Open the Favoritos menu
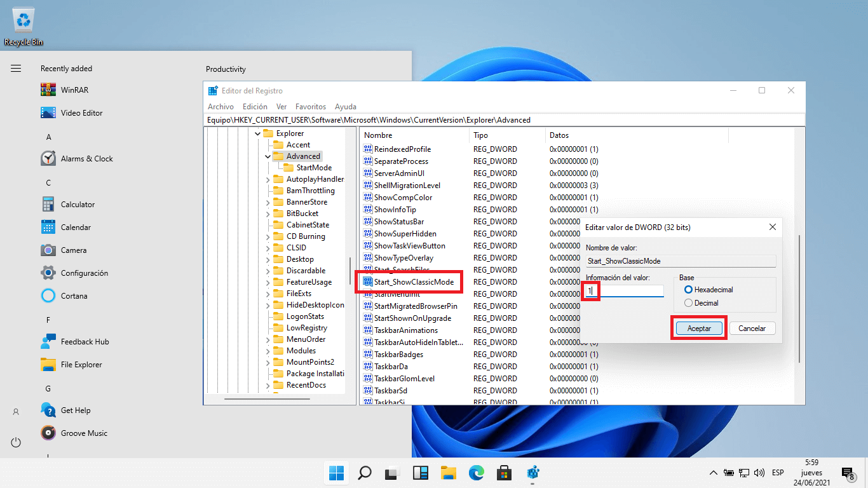The height and width of the screenshot is (488, 868). pos(311,107)
